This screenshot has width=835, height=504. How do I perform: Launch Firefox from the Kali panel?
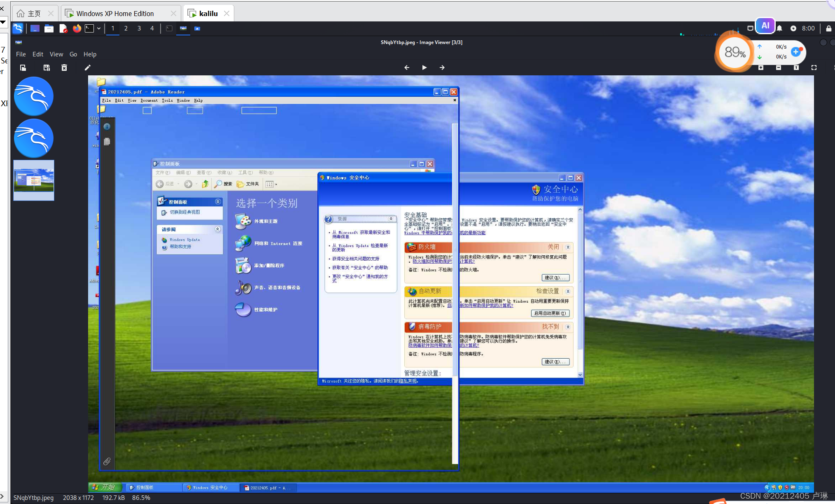[77, 28]
